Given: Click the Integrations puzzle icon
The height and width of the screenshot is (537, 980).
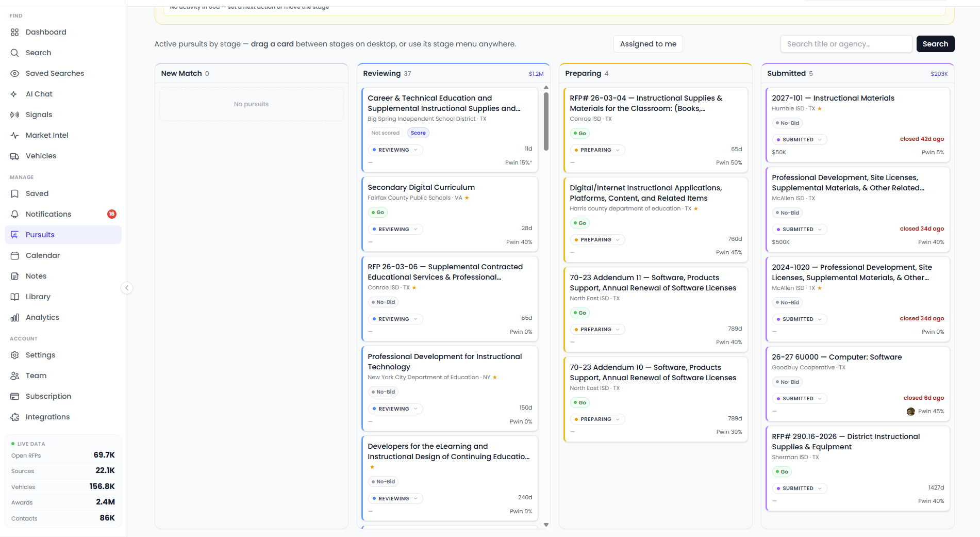Looking at the screenshot, I should pyautogui.click(x=14, y=417).
